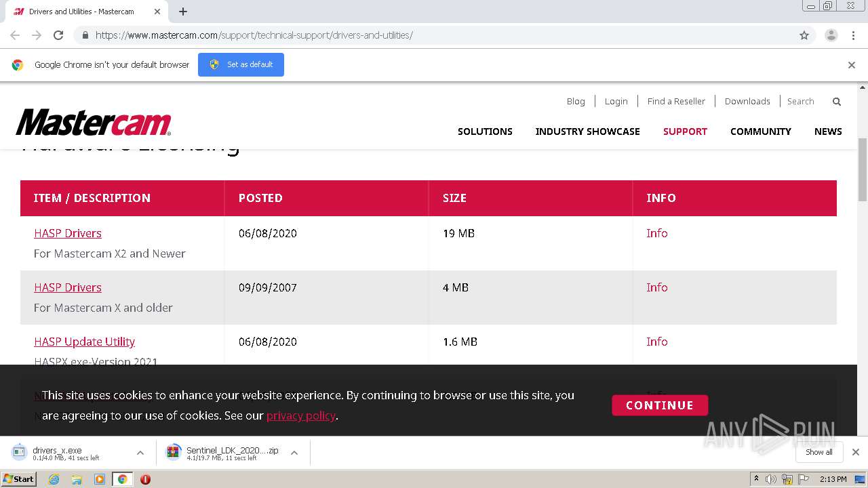Open the Sentinel_LDK zip download item

[224, 453]
